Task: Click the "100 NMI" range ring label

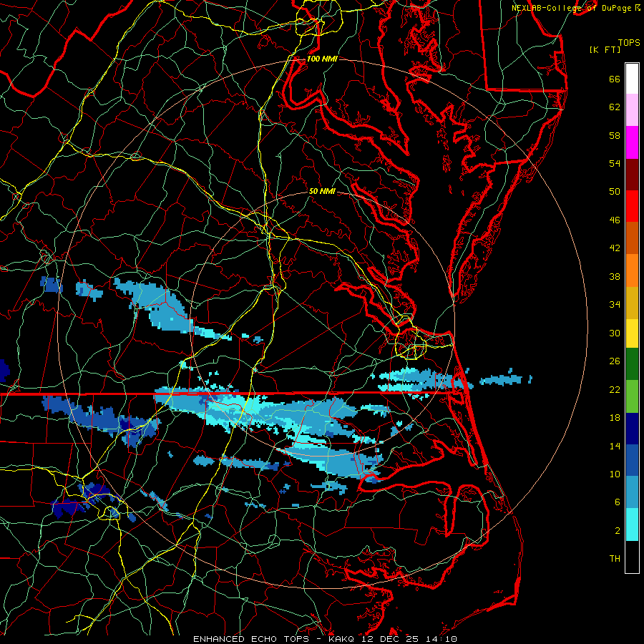Action: [322, 59]
